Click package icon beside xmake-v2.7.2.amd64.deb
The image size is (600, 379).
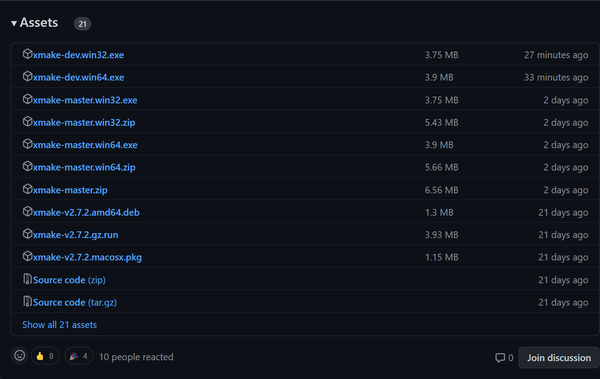[27, 212]
